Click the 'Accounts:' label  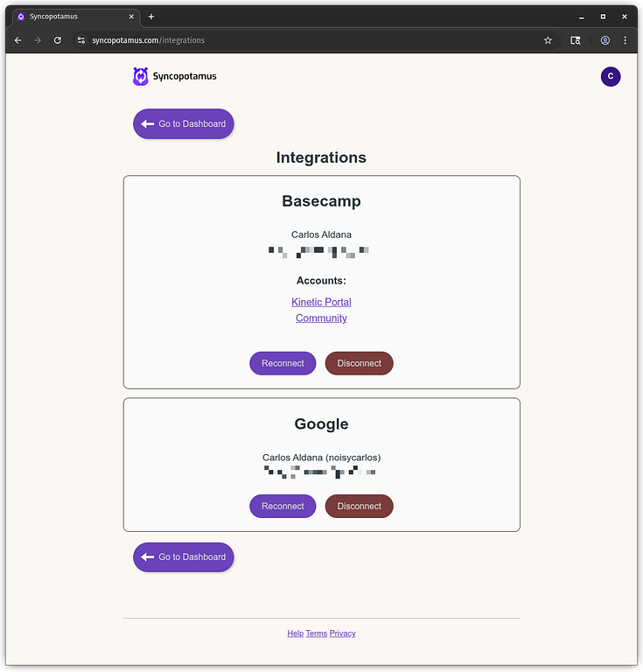point(321,281)
